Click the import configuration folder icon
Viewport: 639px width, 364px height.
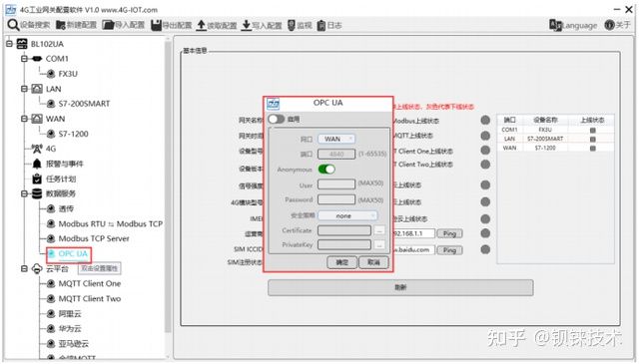pos(108,25)
